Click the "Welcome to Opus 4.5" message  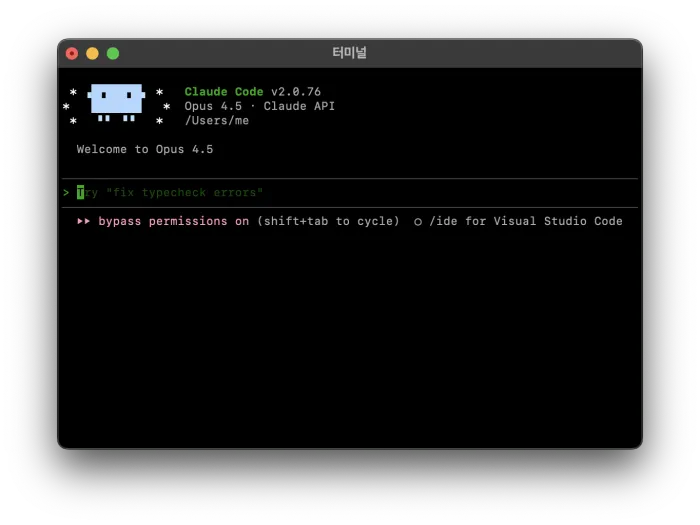click(x=145, y=150)
